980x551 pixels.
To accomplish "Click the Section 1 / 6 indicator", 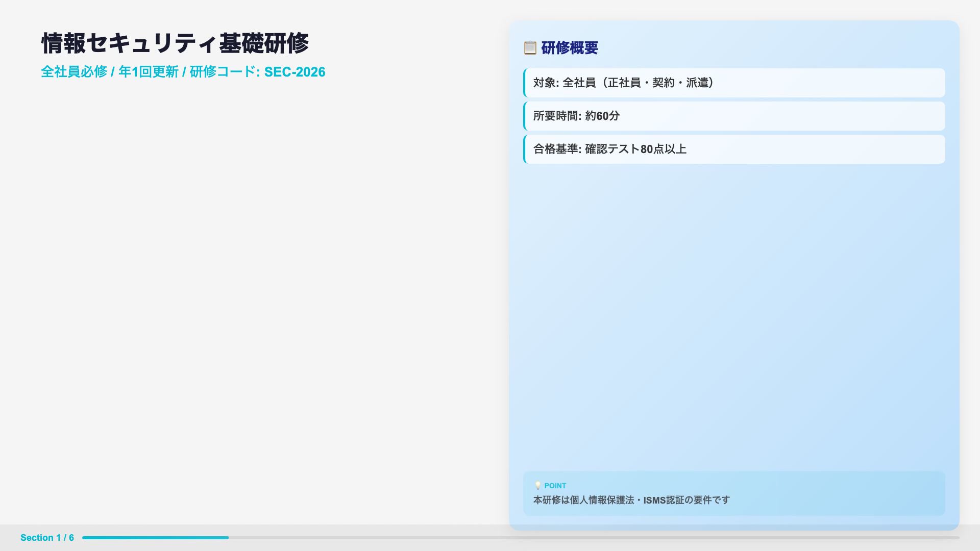I will tap(47, 538).
